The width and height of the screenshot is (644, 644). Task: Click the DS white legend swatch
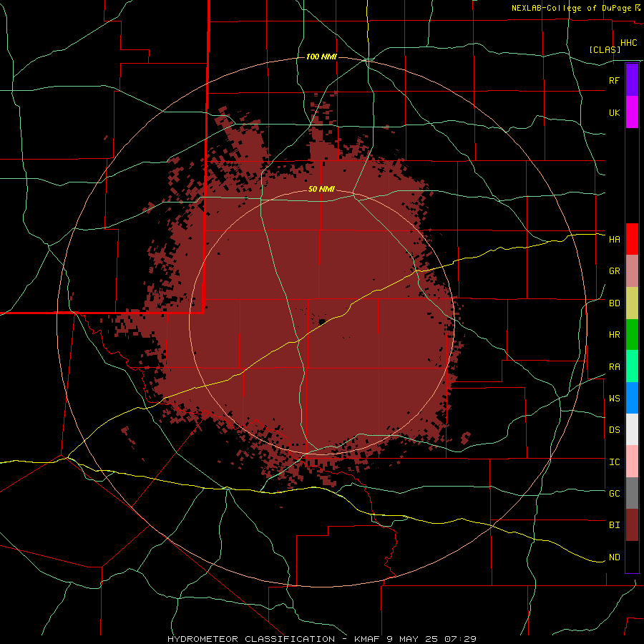coord(632,429)
